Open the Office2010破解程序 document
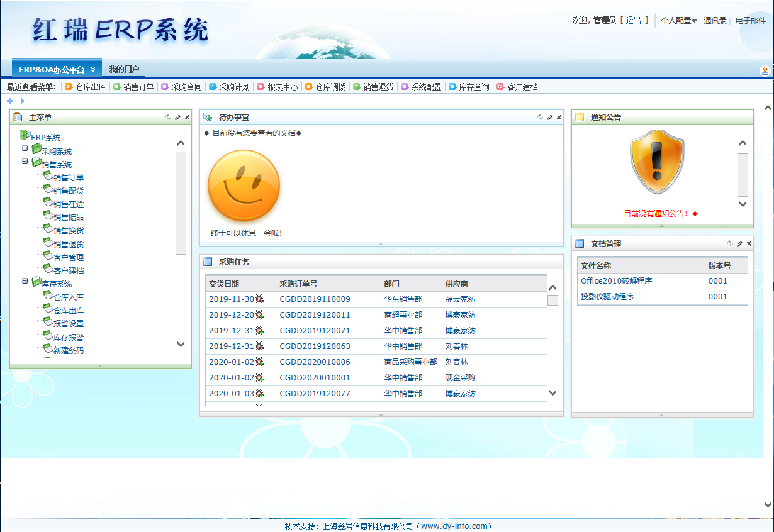 coord(616,281)
